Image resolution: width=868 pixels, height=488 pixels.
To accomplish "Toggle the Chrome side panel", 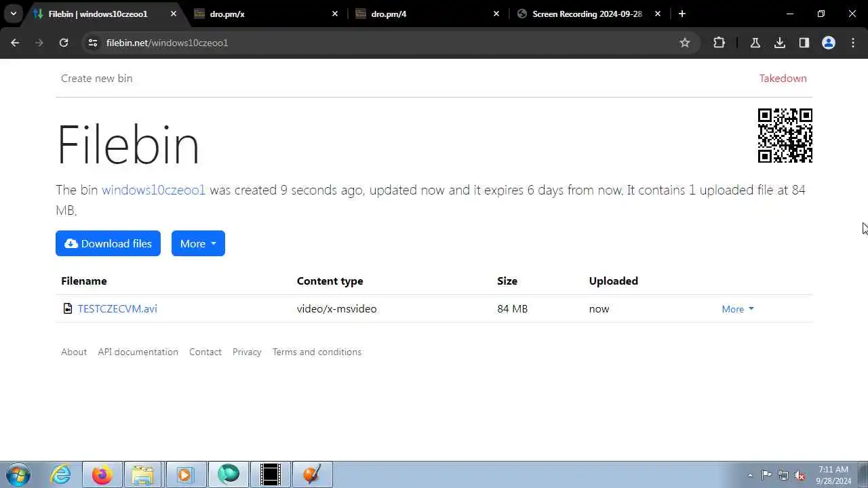I will [804, 43].
